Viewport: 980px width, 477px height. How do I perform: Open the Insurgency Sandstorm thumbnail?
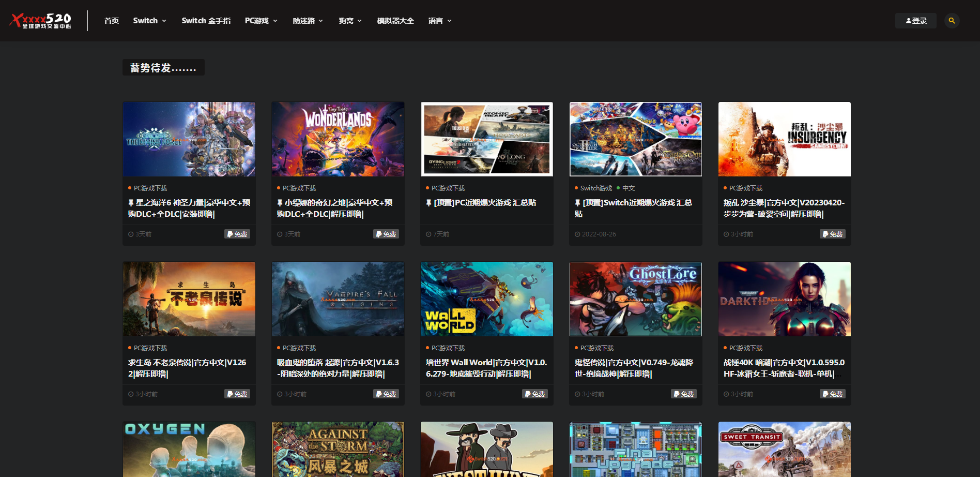[785, 139]
